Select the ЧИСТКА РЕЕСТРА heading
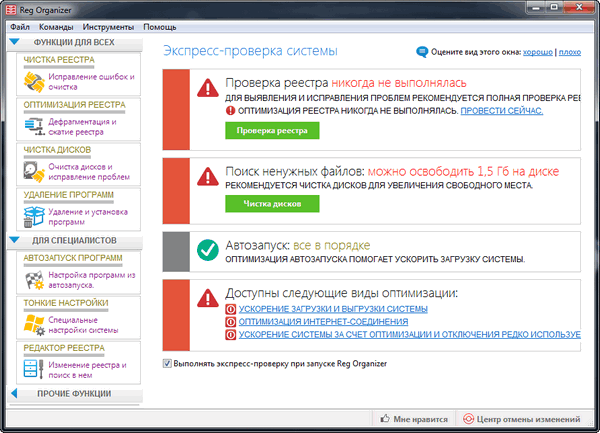 [x=59, y=60]
